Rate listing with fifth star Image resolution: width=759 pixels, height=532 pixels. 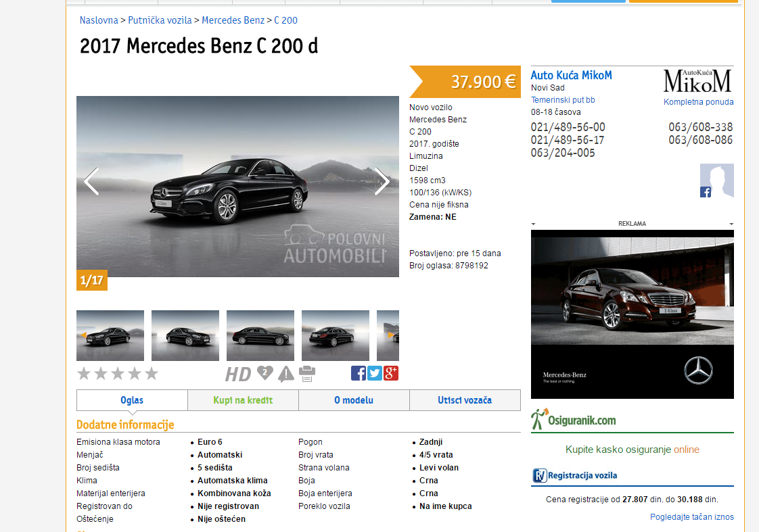click(152, 373)
